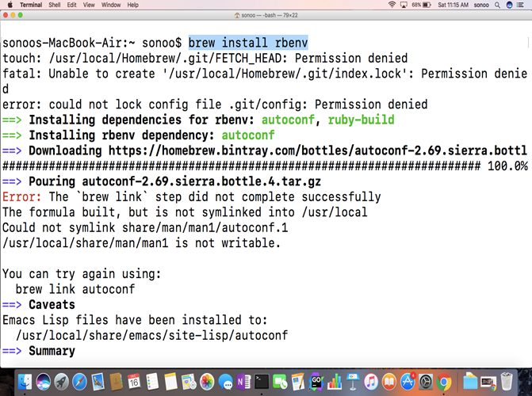The image size is (532, 396).
Task: Click the date and time in menu bar
Action: click(x=453, y=5)
